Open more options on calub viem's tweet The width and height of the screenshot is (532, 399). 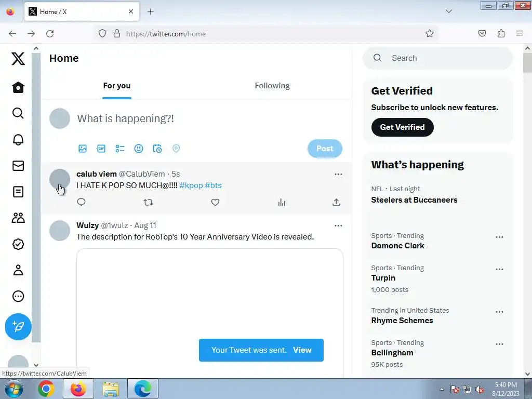pyautogui.click(x=338, y=174)
